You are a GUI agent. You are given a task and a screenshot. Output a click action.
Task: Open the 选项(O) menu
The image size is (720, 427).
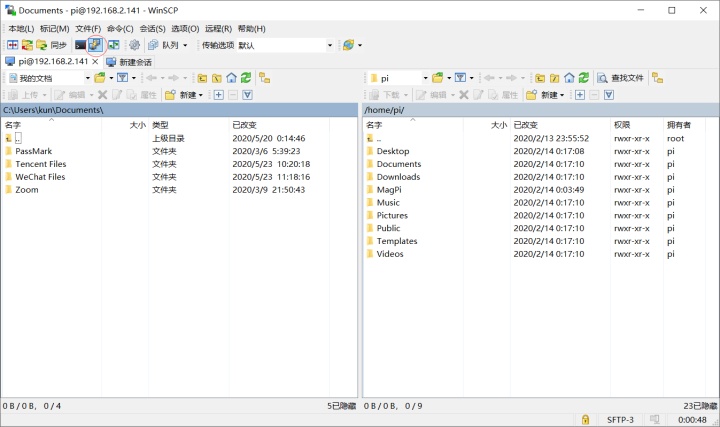pyautogui.click(x=185, y=28)
